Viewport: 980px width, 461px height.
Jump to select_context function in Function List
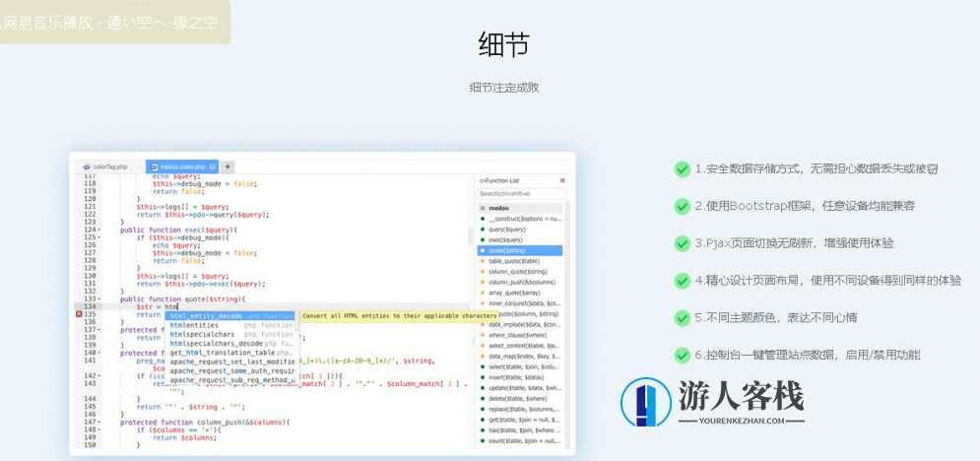[x=520, y=346]
